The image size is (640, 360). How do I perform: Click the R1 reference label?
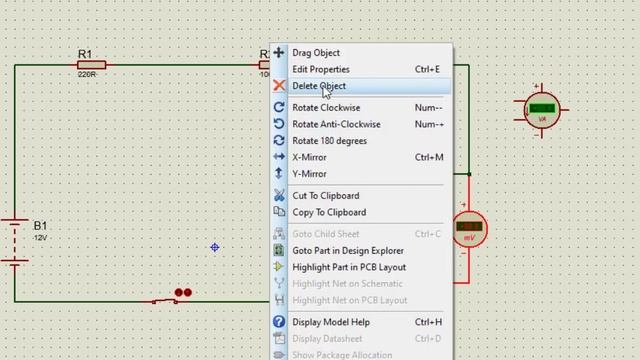click(85, 54)
